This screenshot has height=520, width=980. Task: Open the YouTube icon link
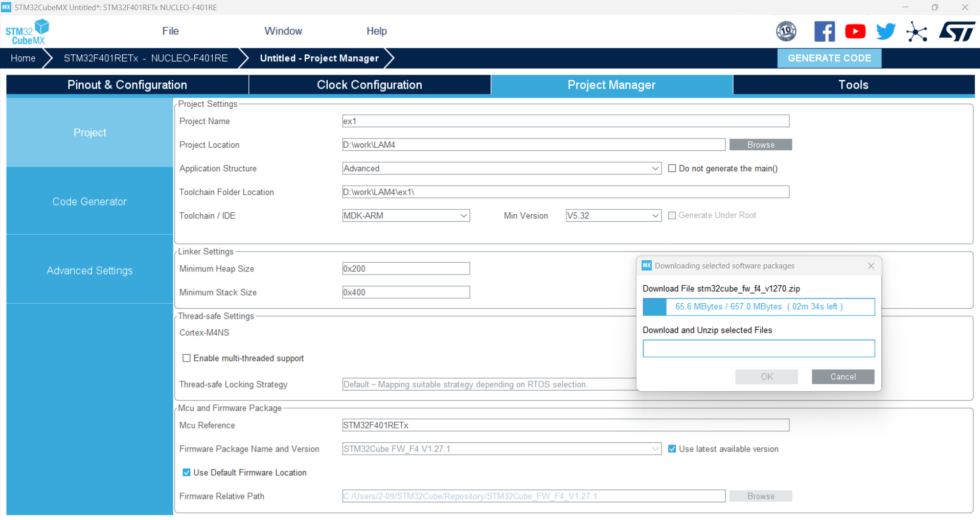click(x=855, y=31)
